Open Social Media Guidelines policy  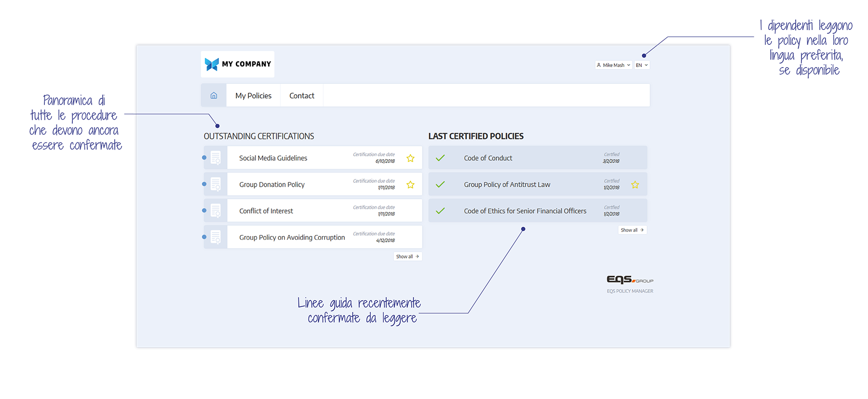click(x=273, y=158)
